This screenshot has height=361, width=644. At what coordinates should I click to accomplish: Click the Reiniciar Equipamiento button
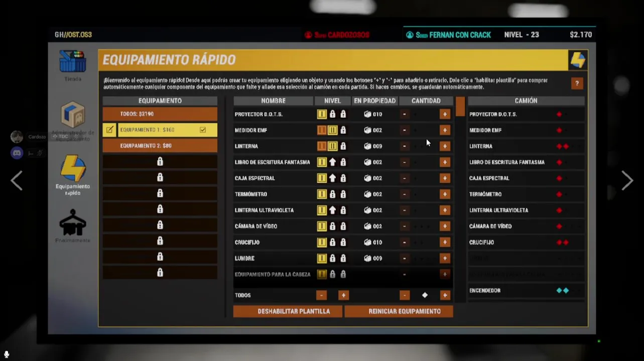pos(399,311)
